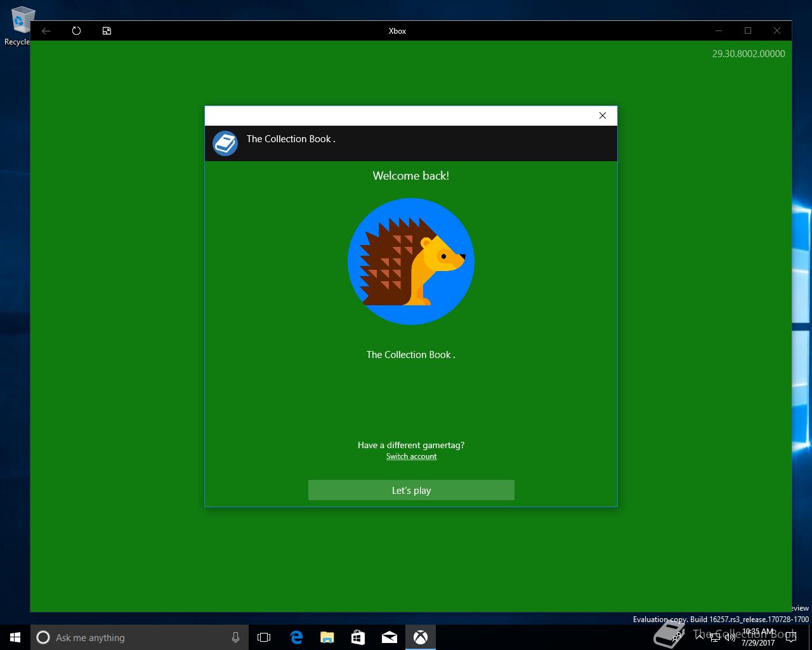The image size is (812, 650).
Task: Click the Let's play button
Action: [x=411, y=490]
